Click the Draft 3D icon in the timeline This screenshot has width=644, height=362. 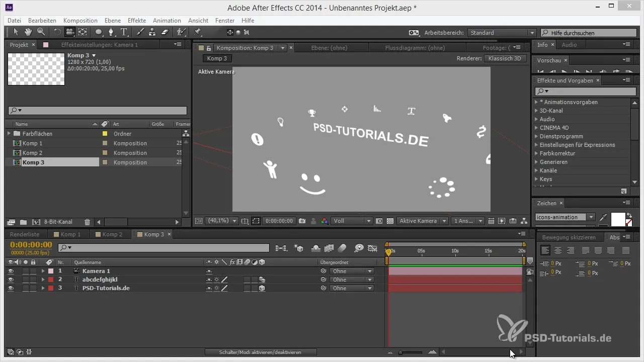pos(299,248)
